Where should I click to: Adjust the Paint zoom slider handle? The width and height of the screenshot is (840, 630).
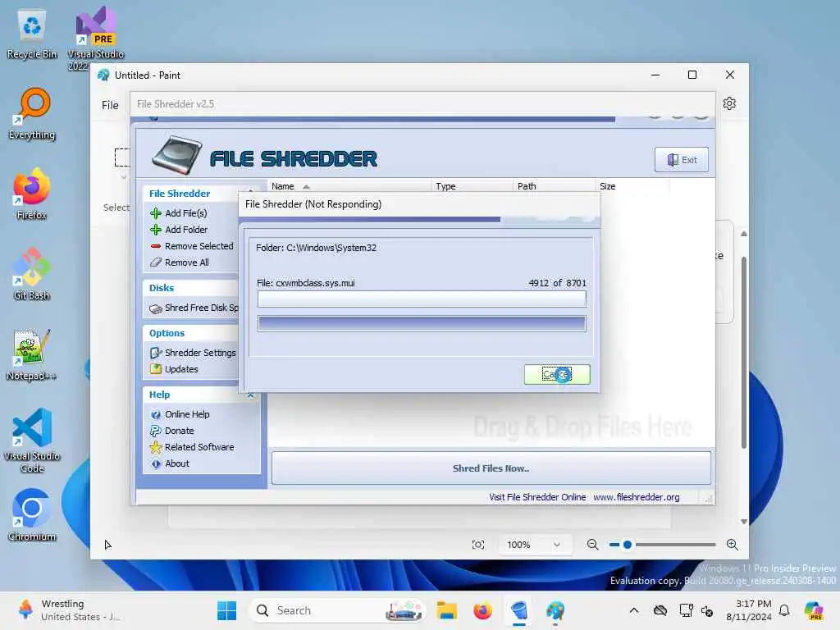[x=628, y=545]
